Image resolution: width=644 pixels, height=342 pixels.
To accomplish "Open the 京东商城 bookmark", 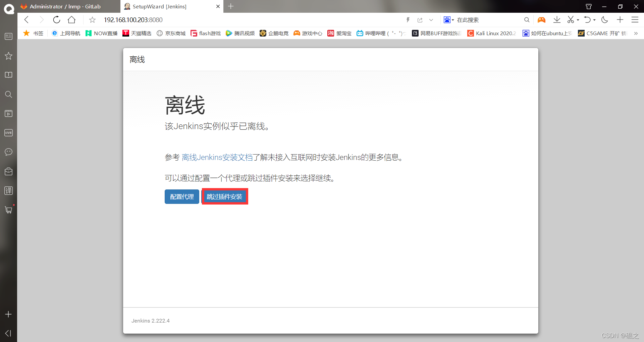I will click(x=171, y=33).
